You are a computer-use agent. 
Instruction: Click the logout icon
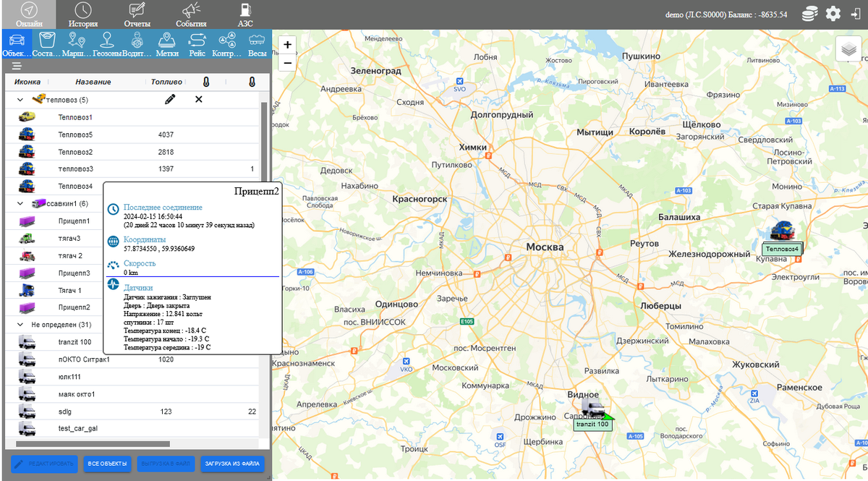855,14
